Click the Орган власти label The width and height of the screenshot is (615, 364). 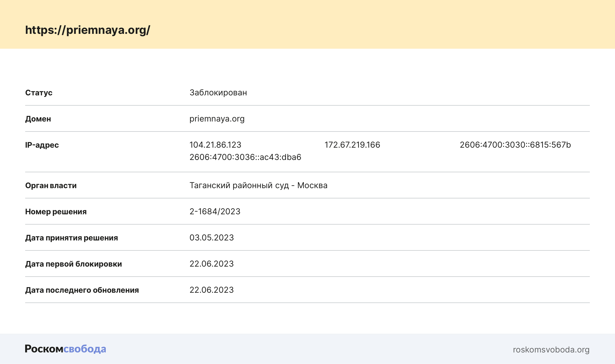[x=51, y=185]
